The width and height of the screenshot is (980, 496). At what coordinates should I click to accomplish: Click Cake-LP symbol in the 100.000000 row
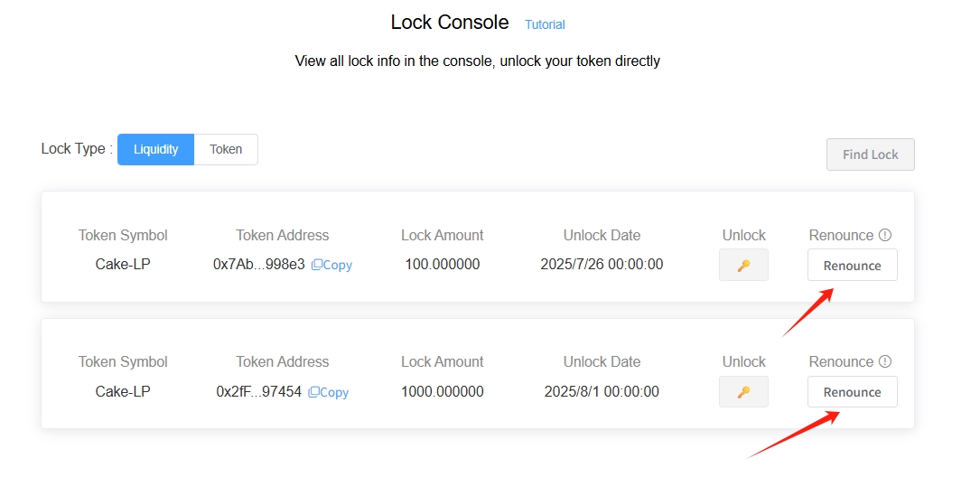[123, 265]
